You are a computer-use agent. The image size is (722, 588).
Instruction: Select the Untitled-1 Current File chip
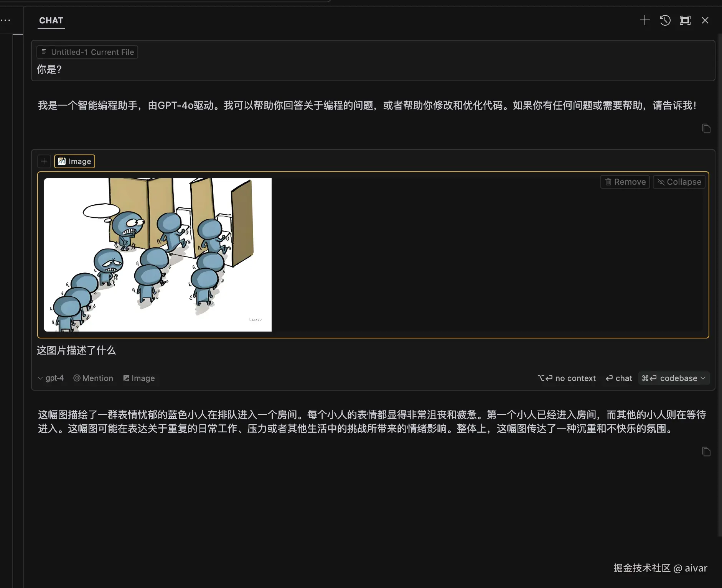coord(87,52)
